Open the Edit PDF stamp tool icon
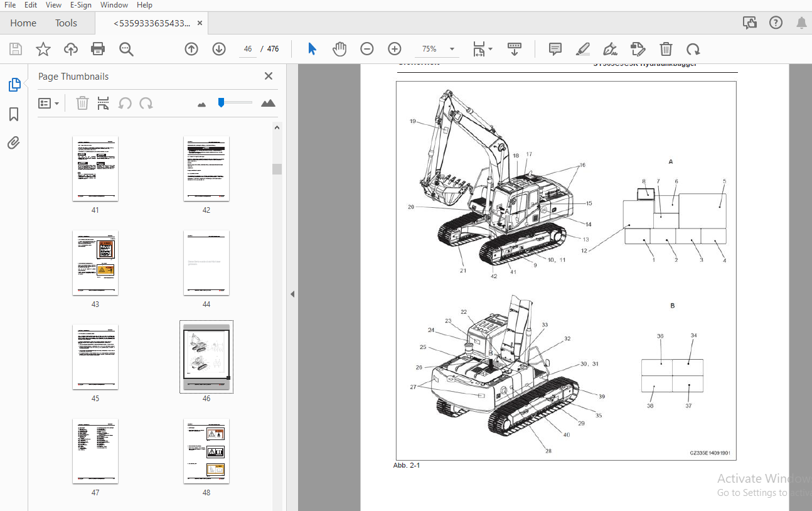 tap(638, 49)
